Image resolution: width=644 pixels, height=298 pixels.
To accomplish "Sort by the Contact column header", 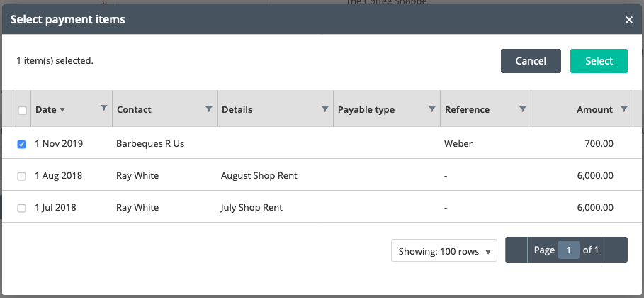I will click(x=134, y=110).
